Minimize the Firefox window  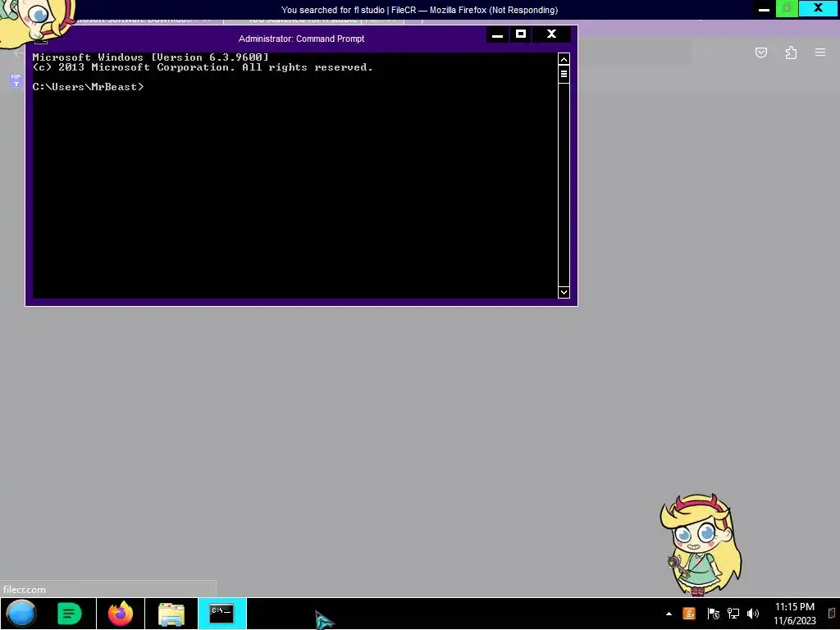point(764,9)
